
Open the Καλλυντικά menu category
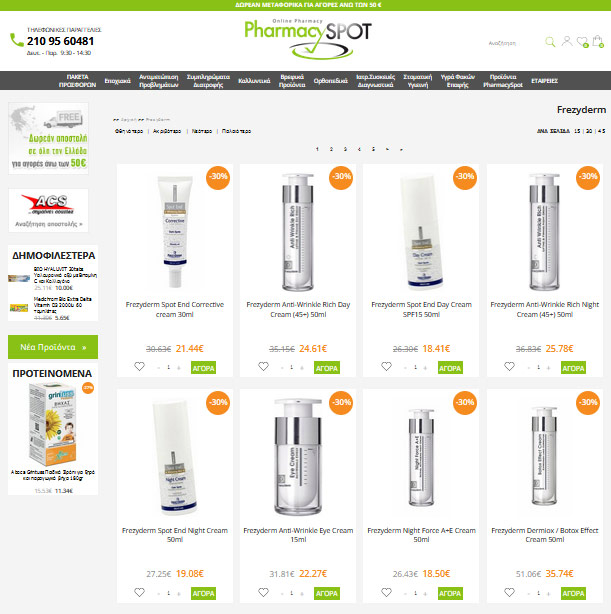pos(254,81)
